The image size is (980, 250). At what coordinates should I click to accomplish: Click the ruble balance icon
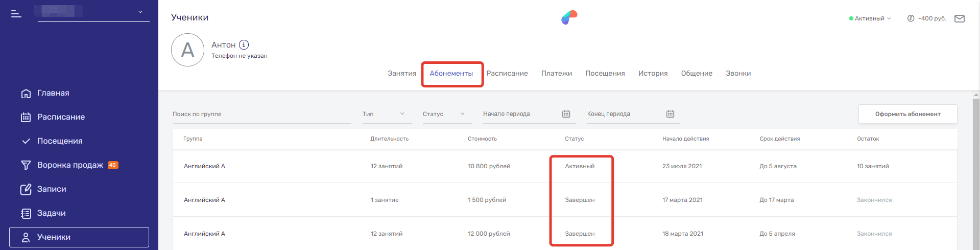pyautogui.click(x=911, y=18)
